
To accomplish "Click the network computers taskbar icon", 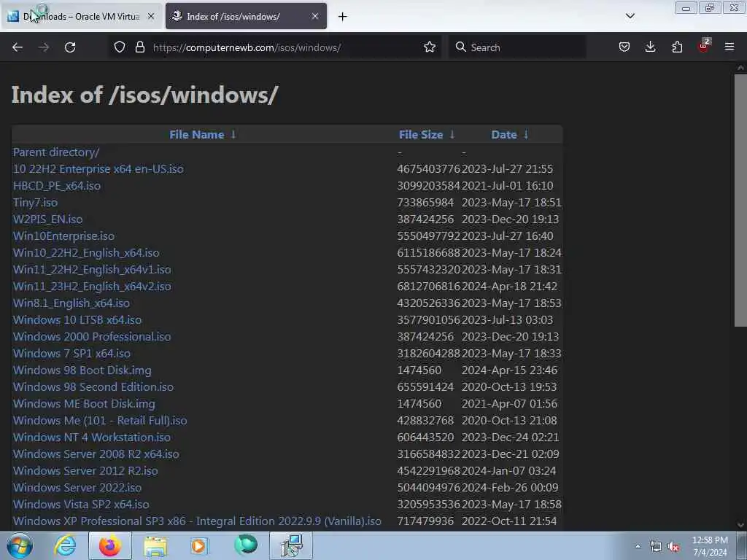I will [291, 545].
